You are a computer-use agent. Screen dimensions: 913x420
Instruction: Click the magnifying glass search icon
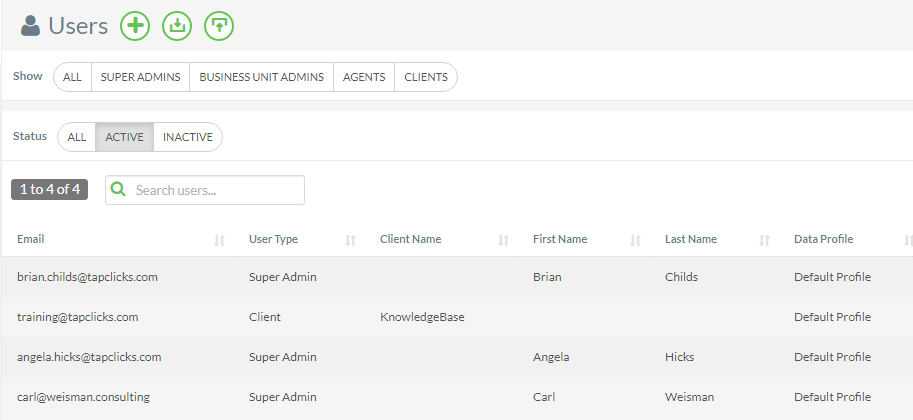118,189
